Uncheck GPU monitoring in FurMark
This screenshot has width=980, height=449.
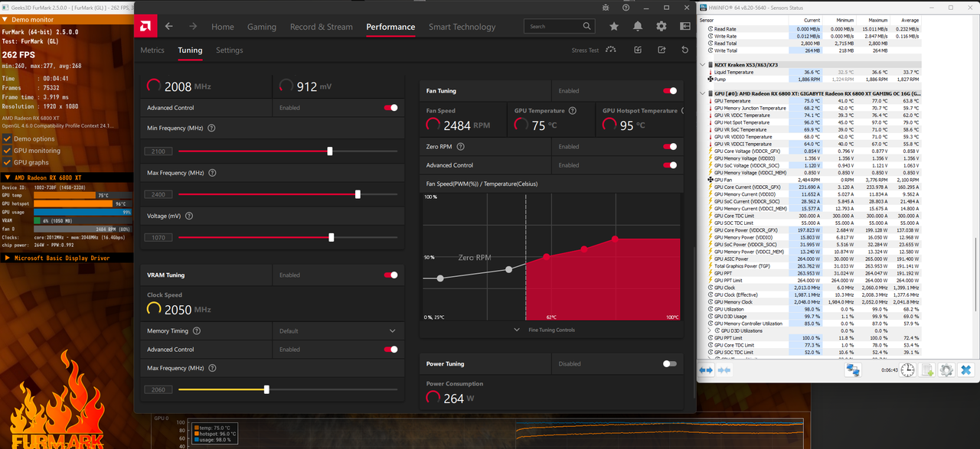[7, 151]
